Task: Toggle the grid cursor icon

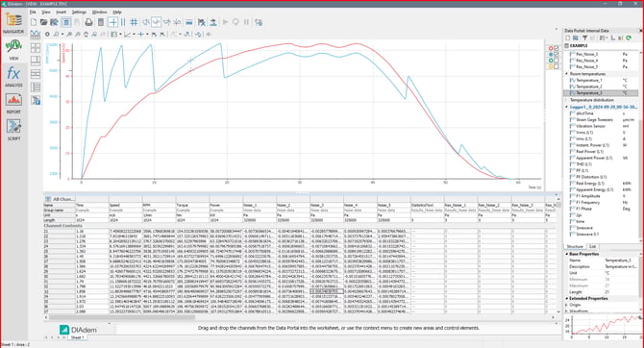Action: (x=134, y=22)
